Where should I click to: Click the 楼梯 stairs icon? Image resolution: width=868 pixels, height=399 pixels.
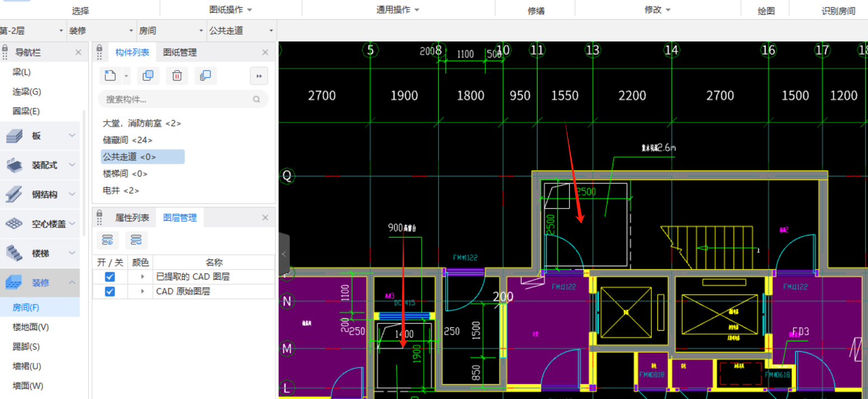14,253
